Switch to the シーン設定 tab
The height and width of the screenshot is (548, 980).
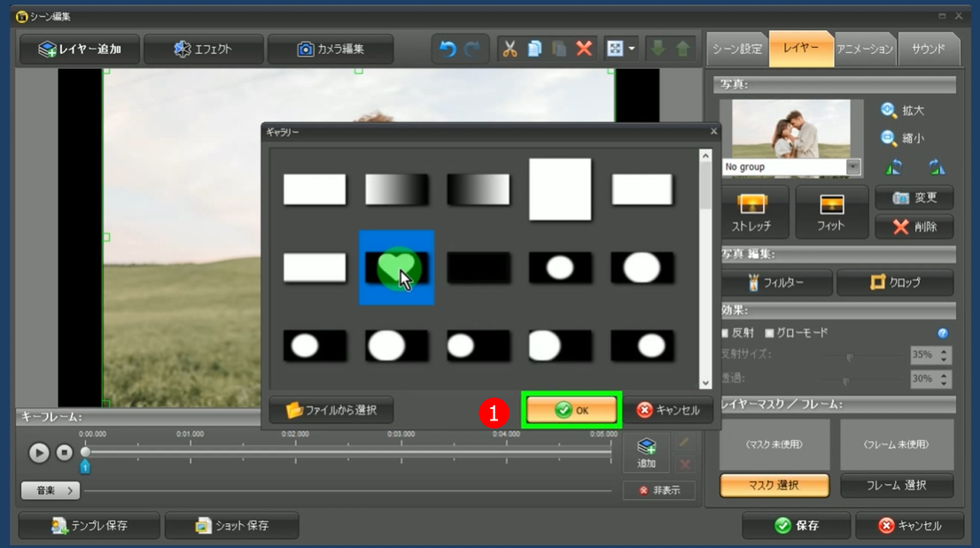click(737, 50)
